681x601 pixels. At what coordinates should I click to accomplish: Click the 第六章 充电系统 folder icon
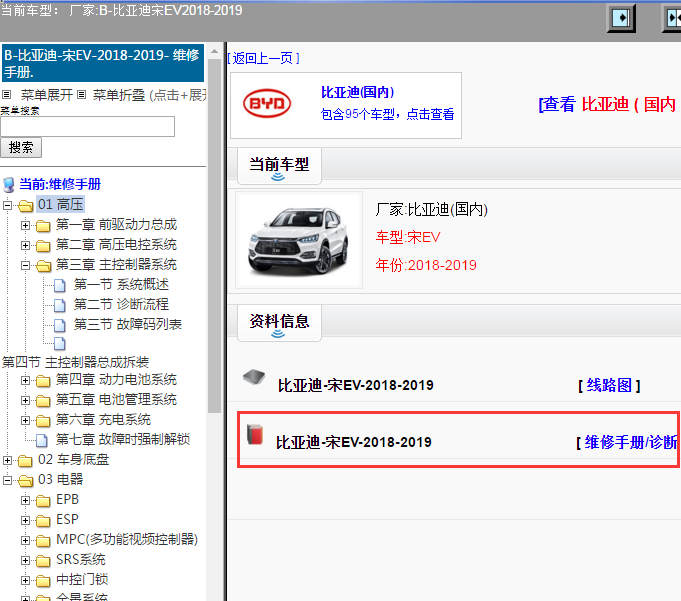click(x=43, y=420)
